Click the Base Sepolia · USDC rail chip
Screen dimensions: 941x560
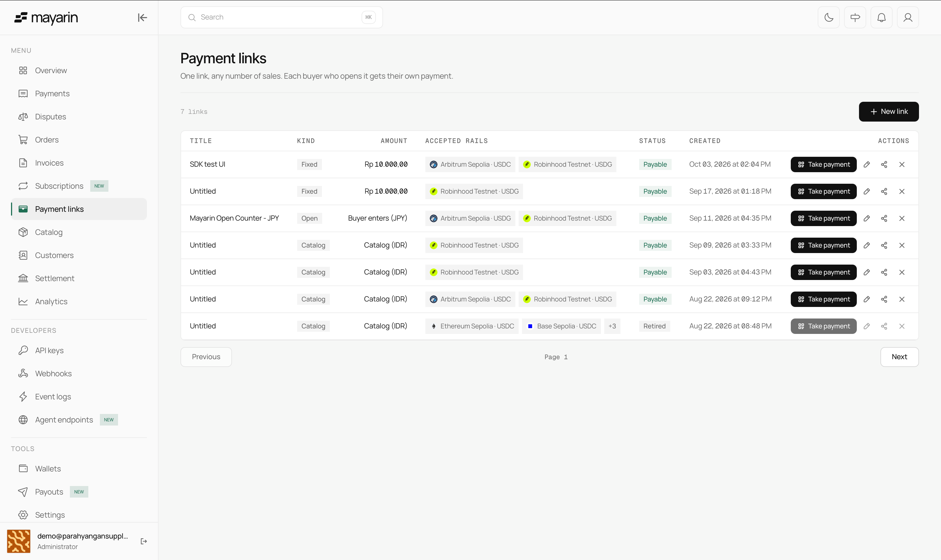[561, 326]
